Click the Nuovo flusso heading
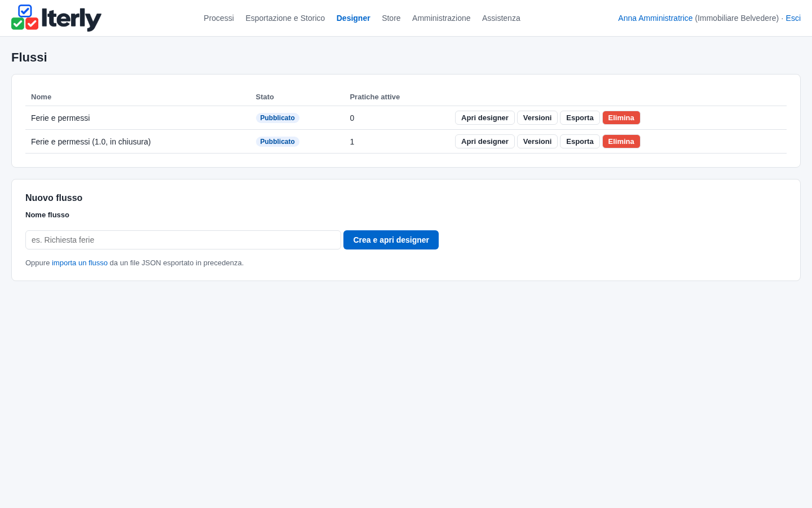The height and width of the screenshot is (508, 812). (x=54, y=198)
